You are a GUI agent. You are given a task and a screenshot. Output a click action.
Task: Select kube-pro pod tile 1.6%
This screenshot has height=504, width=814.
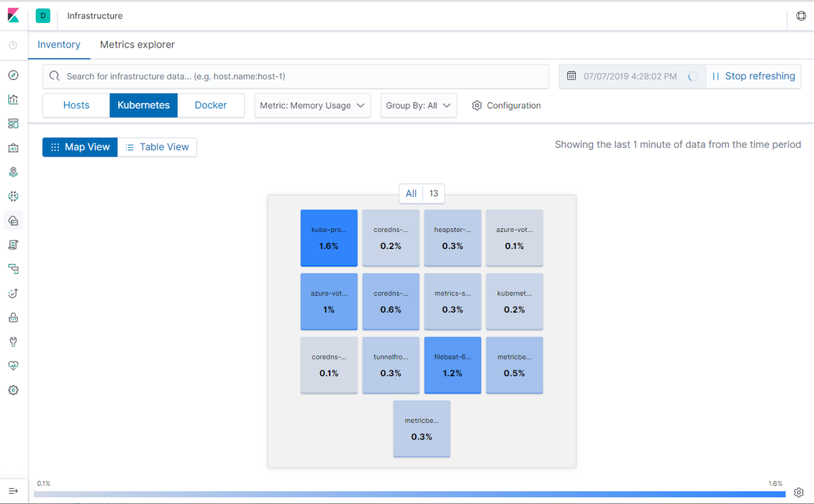pyautogui.click(x=329, y=237)
